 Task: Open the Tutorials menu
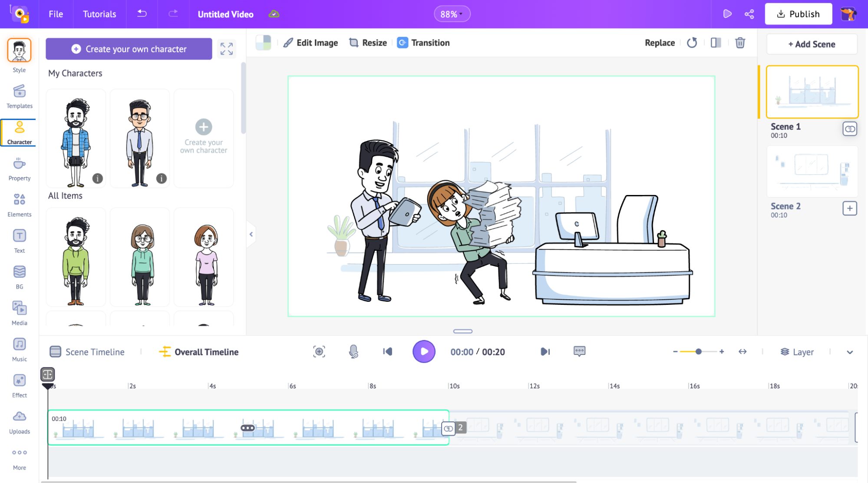click(x=99, y=14)
